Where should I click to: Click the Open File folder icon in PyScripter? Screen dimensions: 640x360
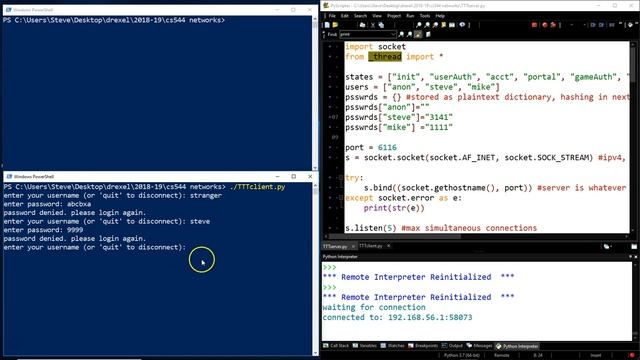coord(335,25)
